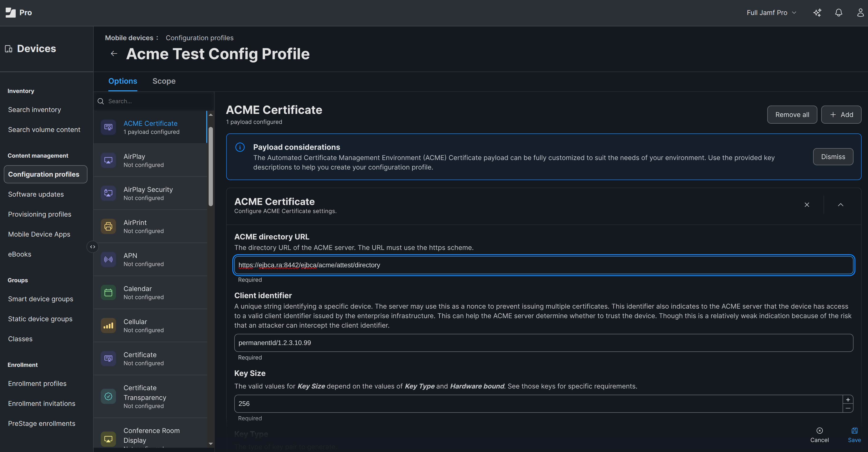Viewport: 868px width, 452px height.
Task: Click the Mobile devices breadcrumb
Action: (129, 38)
